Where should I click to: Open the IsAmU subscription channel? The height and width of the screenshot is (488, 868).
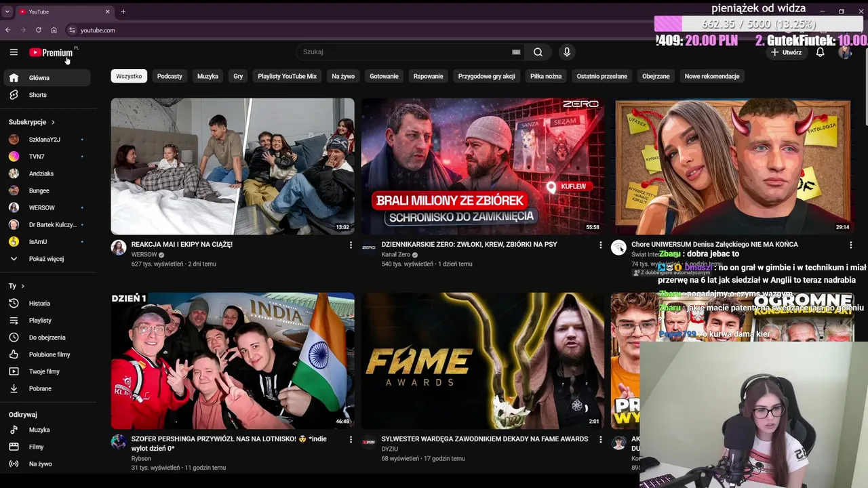46,241
